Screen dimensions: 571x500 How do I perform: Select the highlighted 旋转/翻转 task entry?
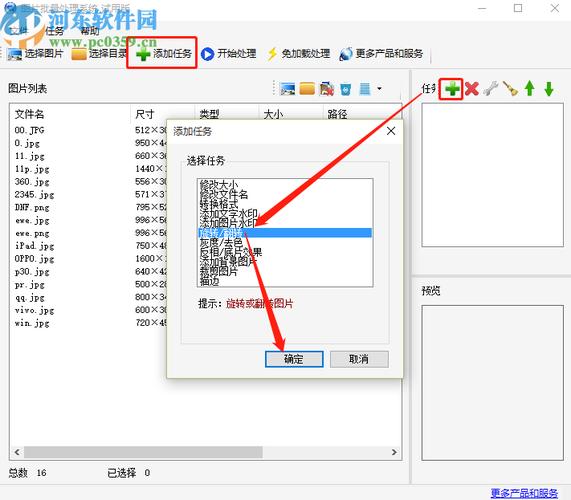(285, 233)
